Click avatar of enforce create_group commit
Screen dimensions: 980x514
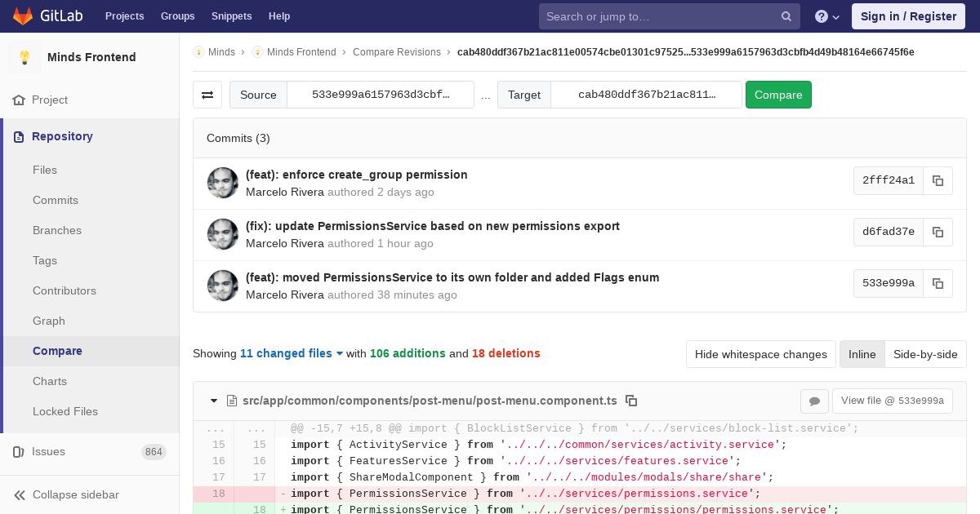click(x=223, y=183)
